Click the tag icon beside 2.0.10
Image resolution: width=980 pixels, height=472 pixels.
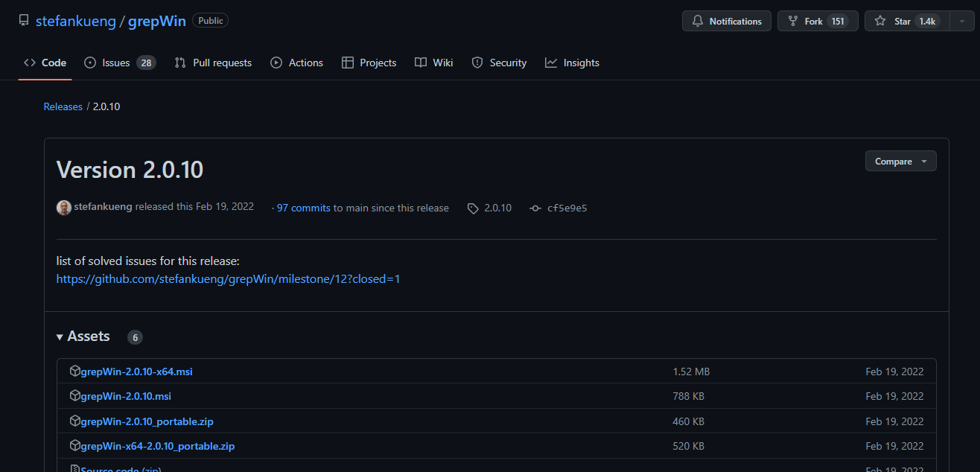473,208
